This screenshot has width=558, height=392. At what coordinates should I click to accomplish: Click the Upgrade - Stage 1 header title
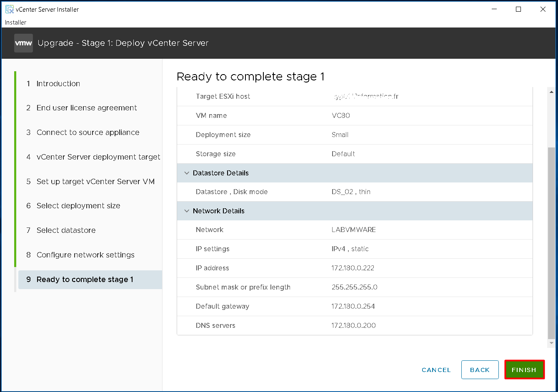pos(123,43)
